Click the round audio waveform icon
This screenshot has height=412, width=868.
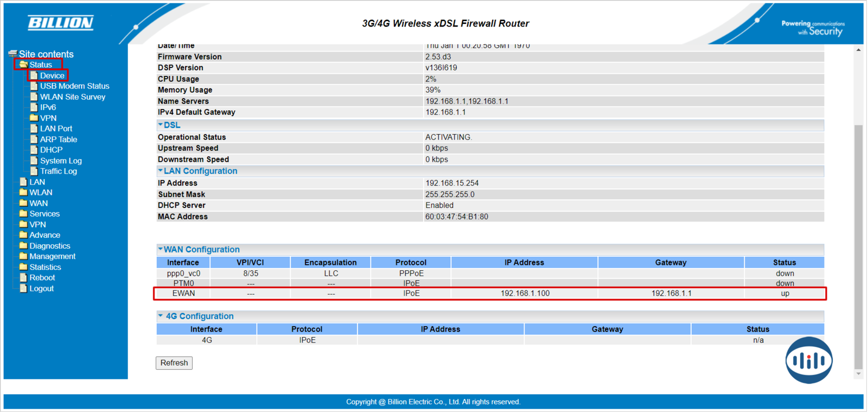click(x=808, y=360)
